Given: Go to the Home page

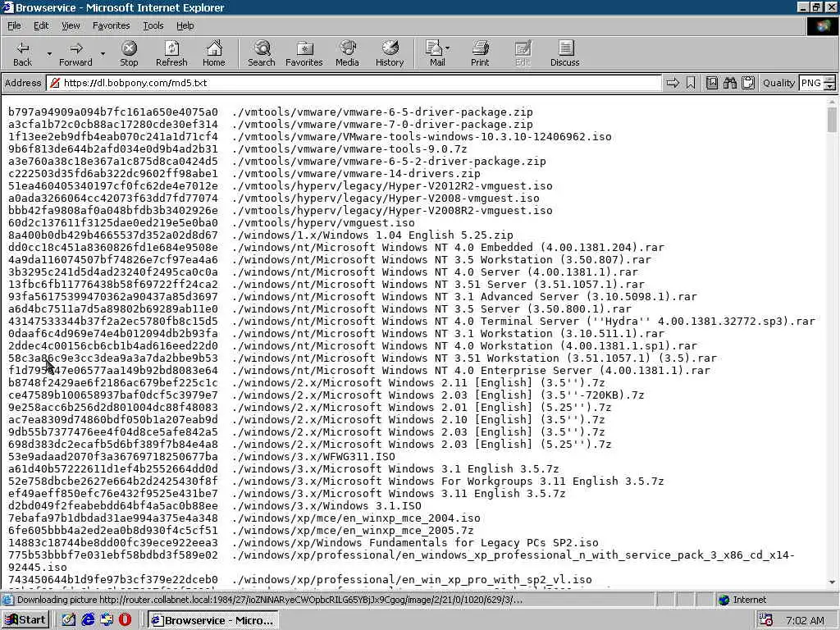Looking at the screenshot, I should (x=214, y=53).
